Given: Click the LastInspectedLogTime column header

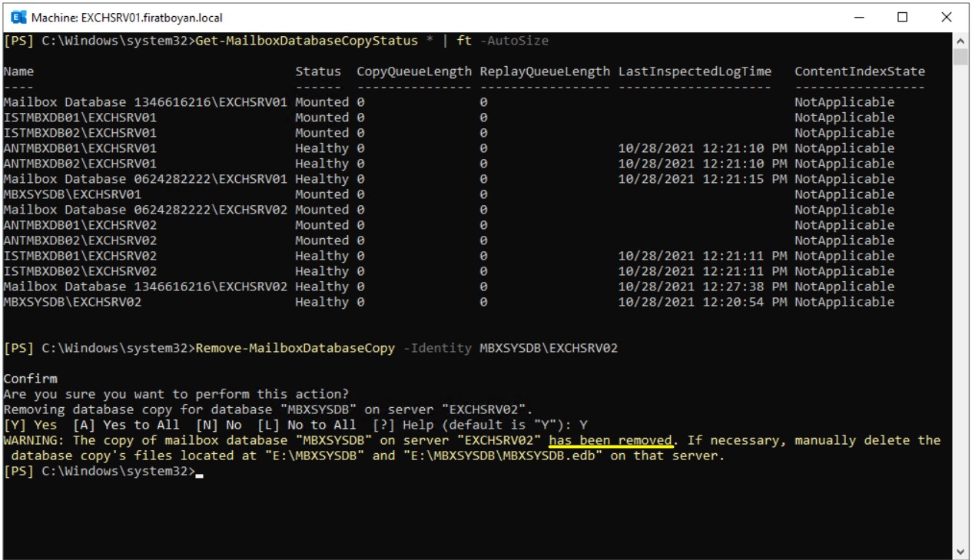Looking at the screenshot, I should click(x=695, y=71).
